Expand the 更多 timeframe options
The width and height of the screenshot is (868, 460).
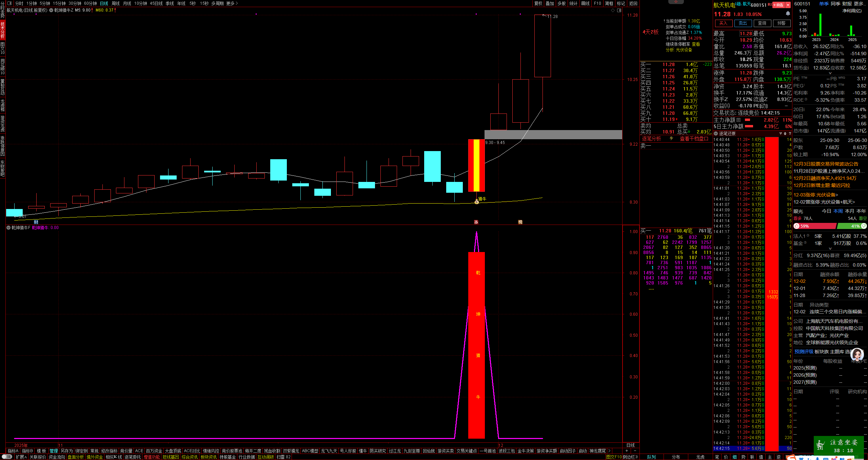[x=232, y=3]
